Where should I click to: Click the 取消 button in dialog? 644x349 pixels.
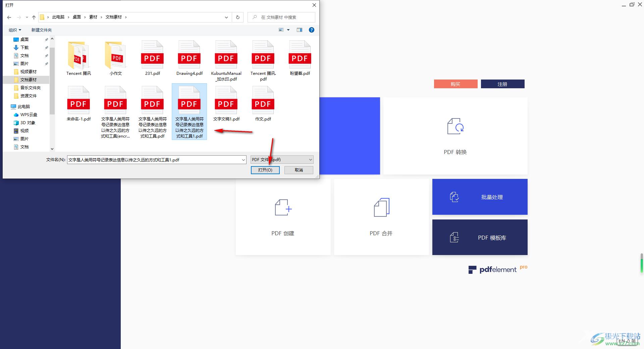(299, 170)
